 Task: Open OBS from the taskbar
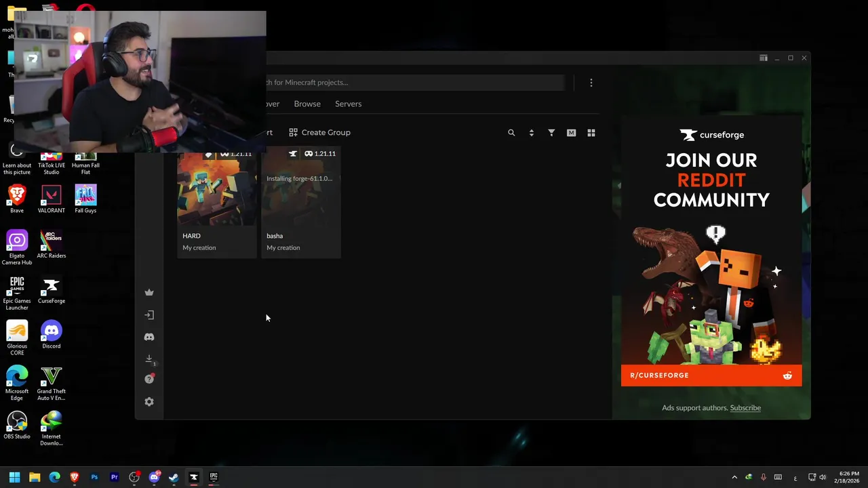(x=134, y=477)
